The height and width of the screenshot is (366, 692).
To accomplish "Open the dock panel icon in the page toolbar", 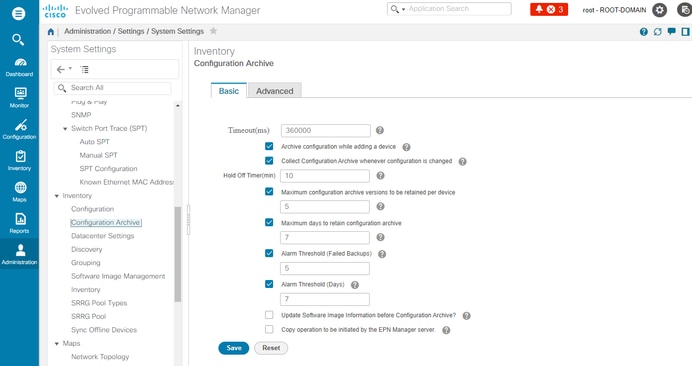I will pyautogui.click(x=685, y=32).
